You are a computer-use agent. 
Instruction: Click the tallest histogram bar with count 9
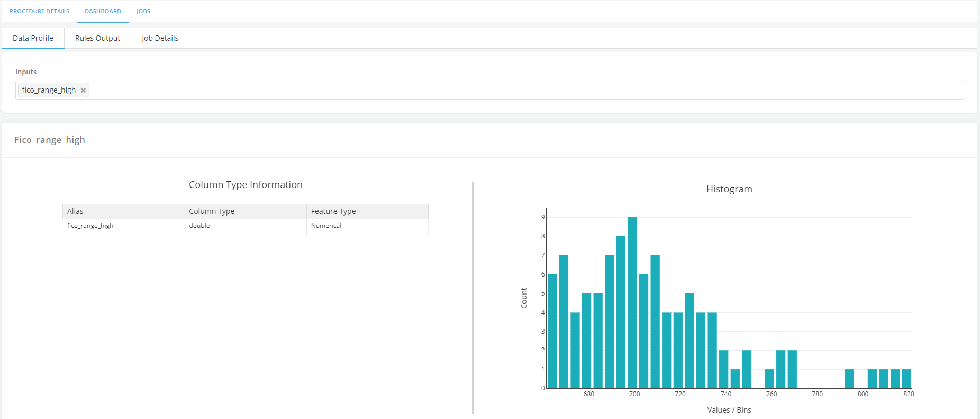632,303
